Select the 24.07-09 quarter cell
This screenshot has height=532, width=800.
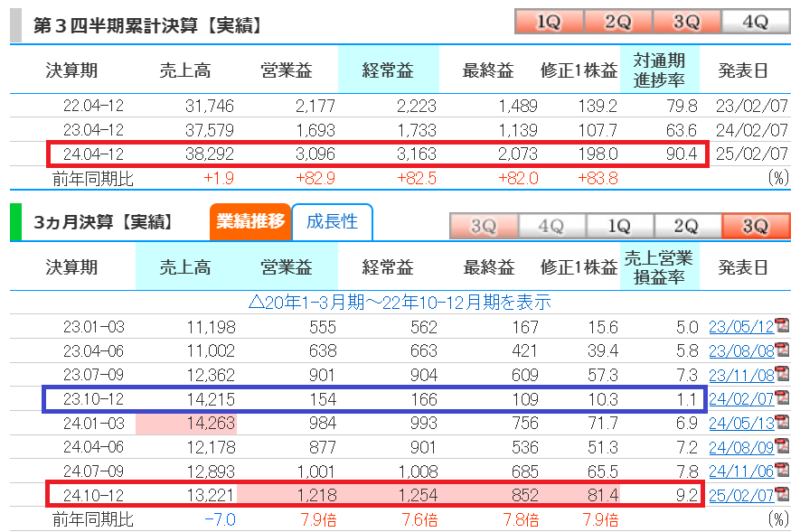(93, 471)
